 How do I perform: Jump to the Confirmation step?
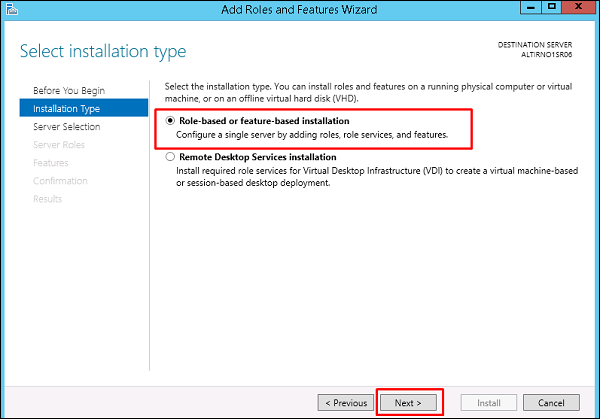[60, 181]
